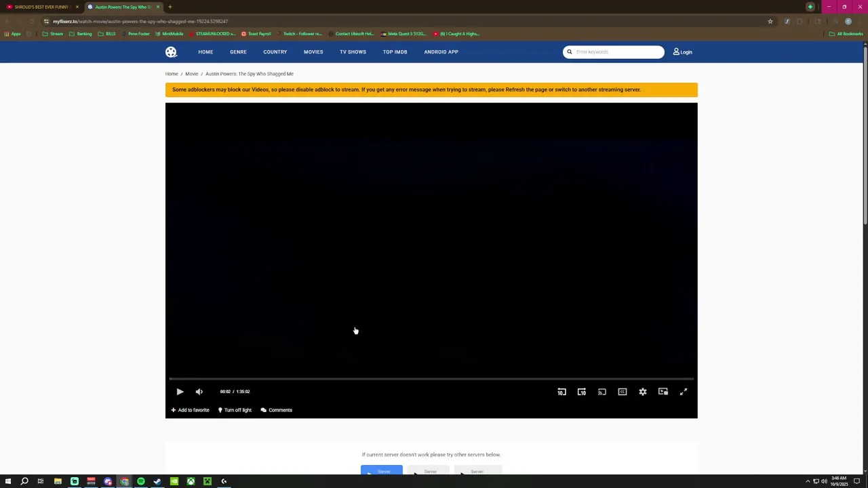Viewport: 868px width, 488px height.
Task: Go to Home breadcrumb link
Action: coord(172,74)
